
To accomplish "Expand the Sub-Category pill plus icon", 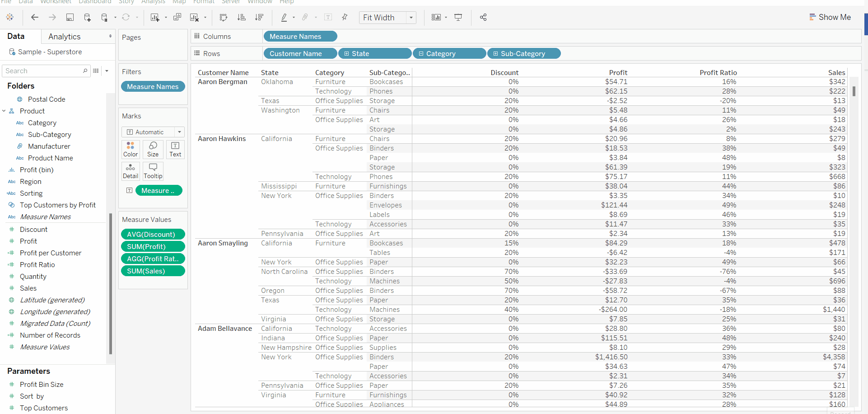I will coord(496,54).
